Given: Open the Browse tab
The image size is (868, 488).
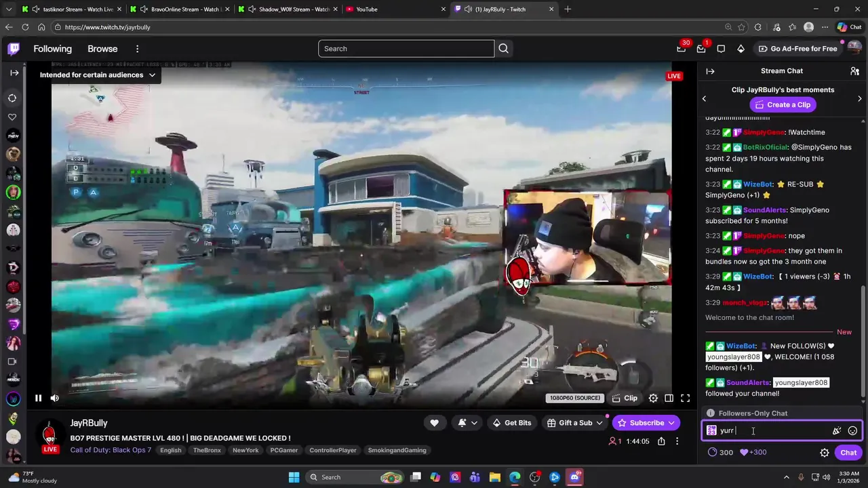Looking at the screenshot, I should (102, 49).
